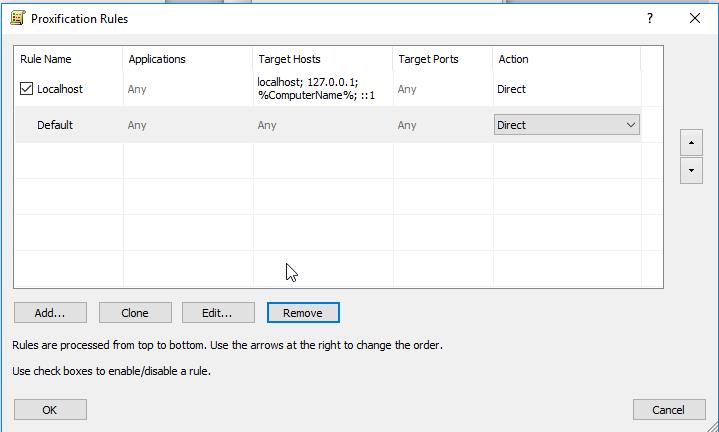Click the Applications column header
Viewport: 719px width, 432px height.
click(188, 59)
